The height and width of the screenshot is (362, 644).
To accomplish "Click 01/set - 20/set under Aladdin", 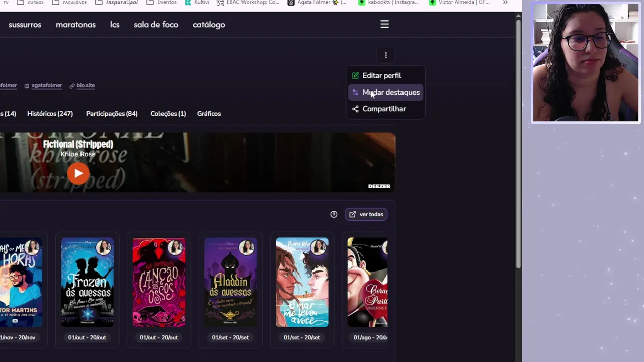I will [230, 337].
